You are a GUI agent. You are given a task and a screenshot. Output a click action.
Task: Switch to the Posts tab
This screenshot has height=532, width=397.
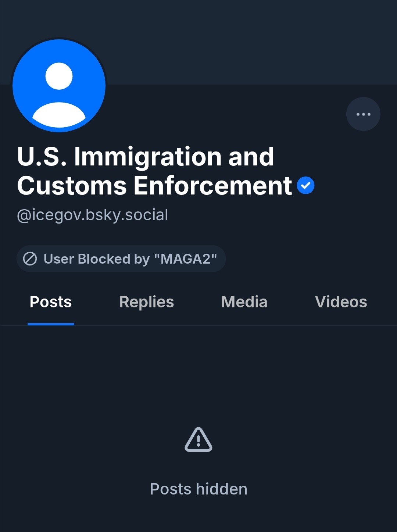[51, 302]
